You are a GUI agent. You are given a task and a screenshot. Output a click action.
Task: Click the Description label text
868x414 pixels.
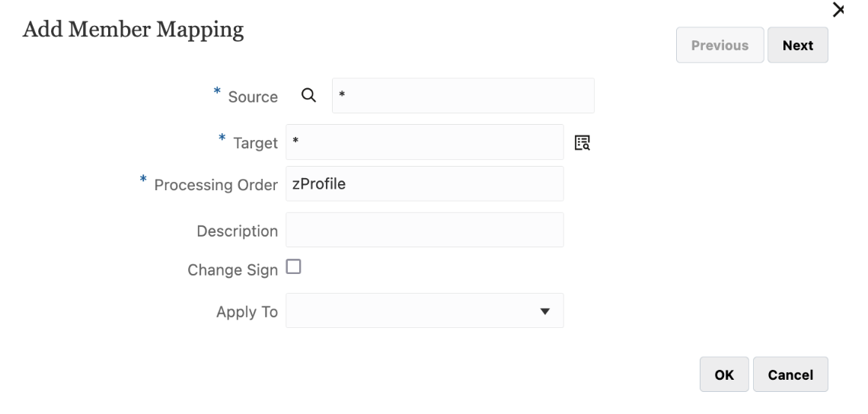coord(237,231)
